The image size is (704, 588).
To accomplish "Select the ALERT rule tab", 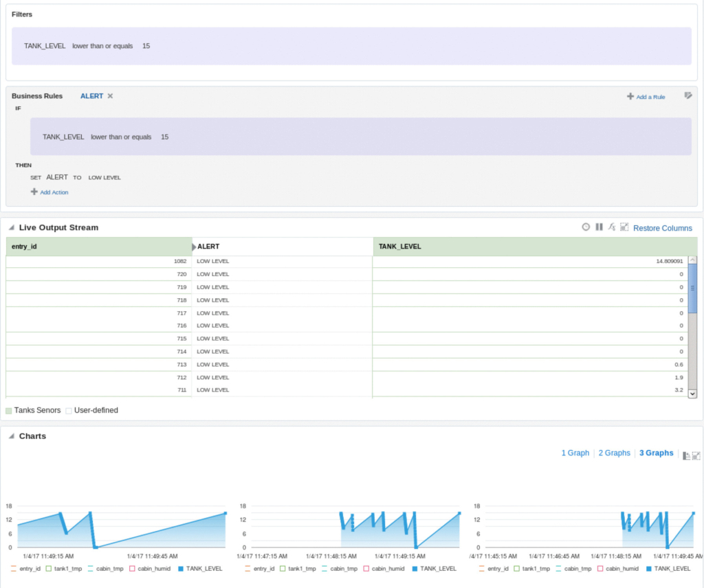I will coord(91,96).
